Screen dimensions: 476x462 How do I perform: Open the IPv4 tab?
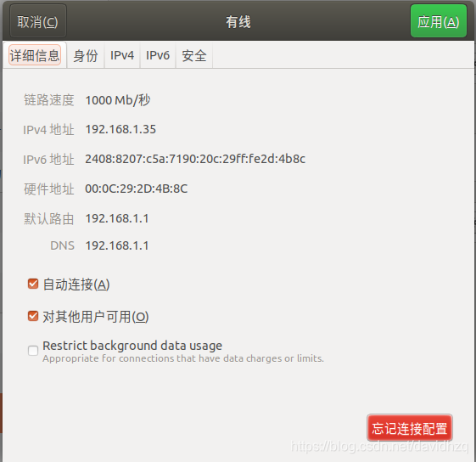click(122, 55)
